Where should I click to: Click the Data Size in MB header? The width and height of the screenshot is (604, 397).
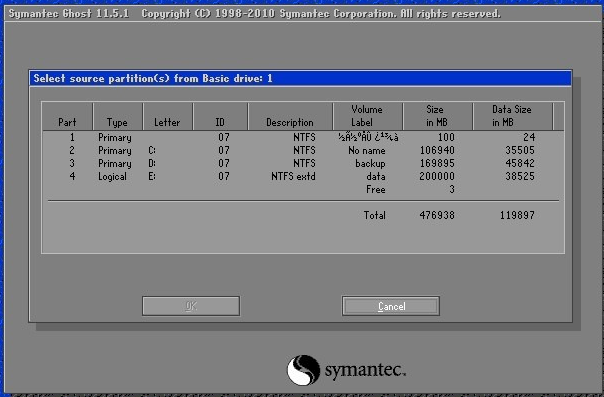pos(512,116)
